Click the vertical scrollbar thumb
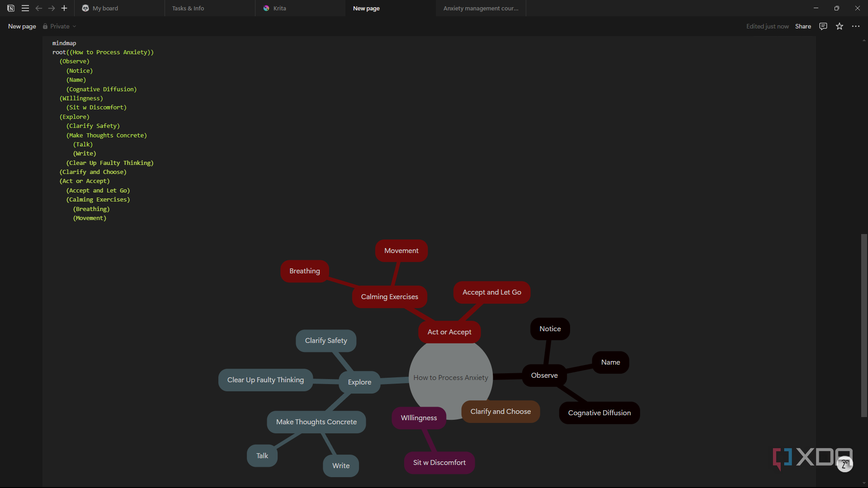This screenshot has height=488, width=868. coord(864,325)
